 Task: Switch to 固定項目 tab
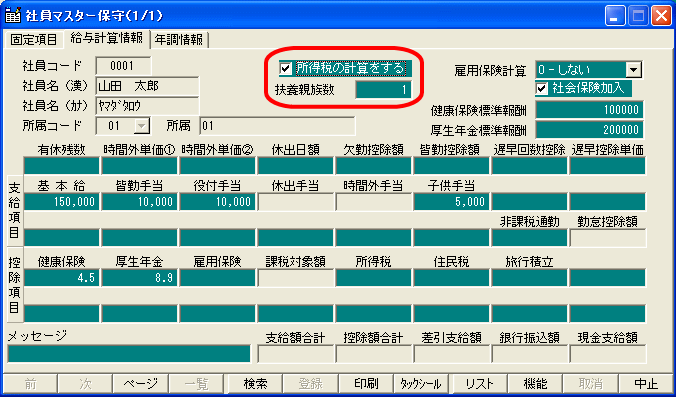[x=34, y=40]
